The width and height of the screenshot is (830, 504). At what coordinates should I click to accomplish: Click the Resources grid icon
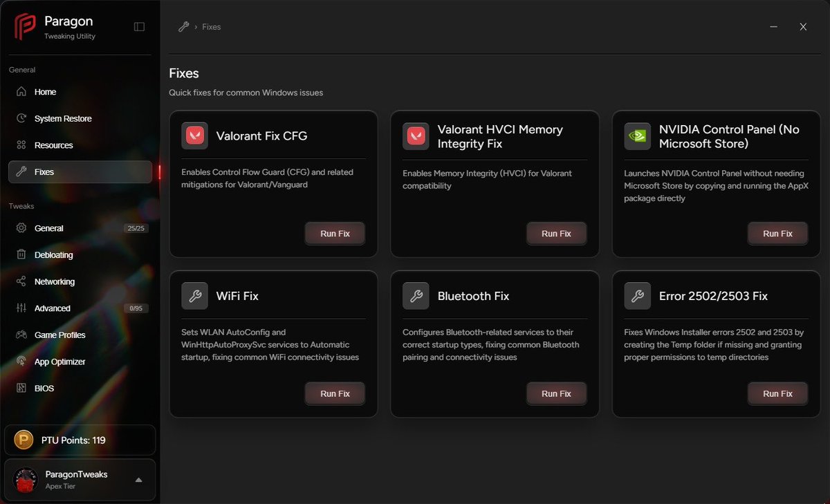point(21,145)
